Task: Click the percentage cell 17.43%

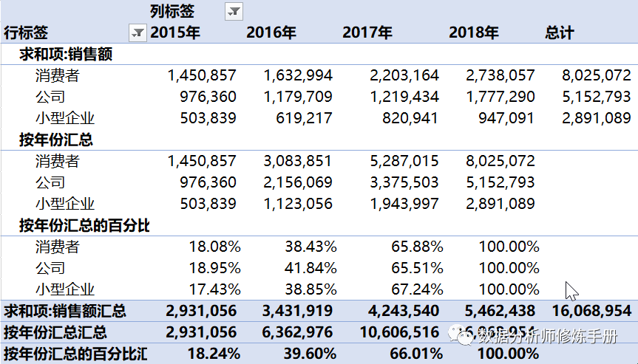Action: coord(214,289)
